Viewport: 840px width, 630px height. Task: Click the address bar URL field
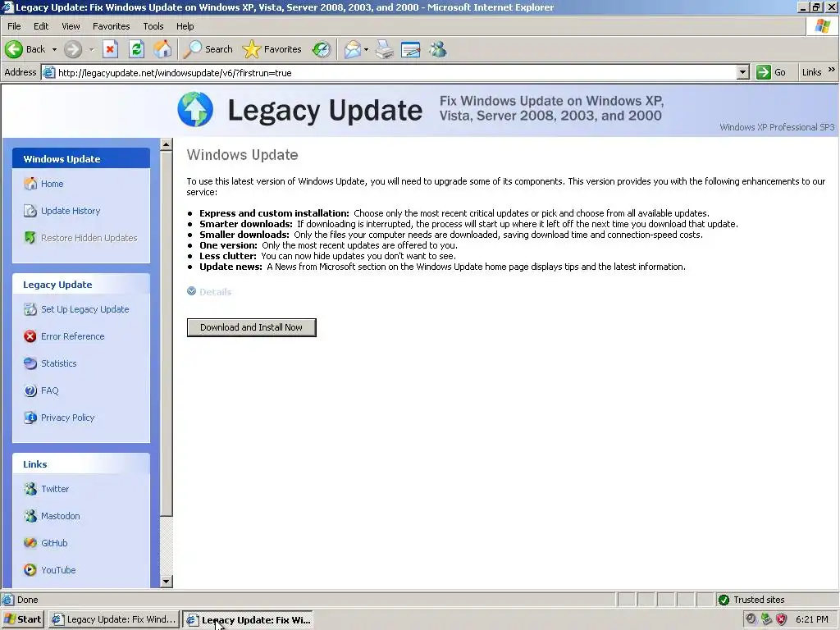pos(396,72)
